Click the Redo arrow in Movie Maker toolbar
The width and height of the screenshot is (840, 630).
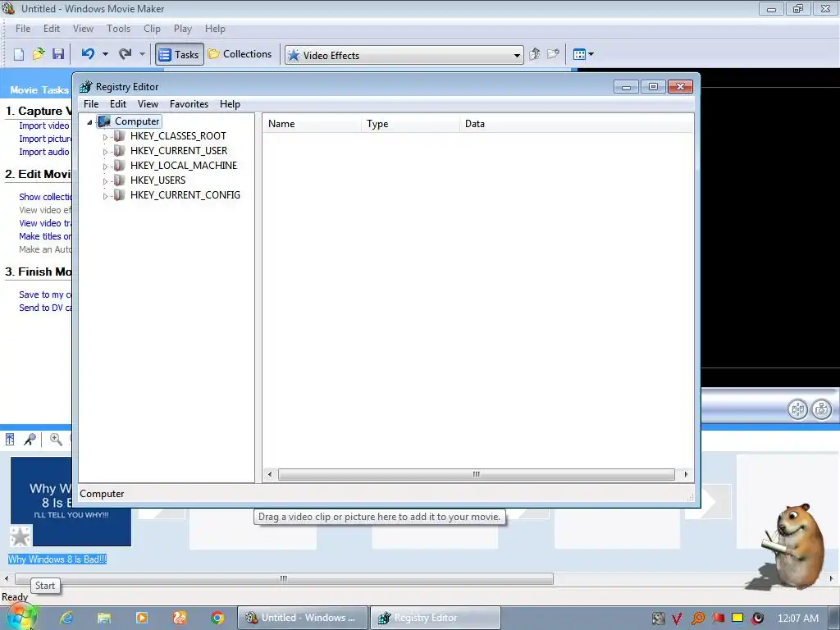pyautogui.click(x=126, y=53)
